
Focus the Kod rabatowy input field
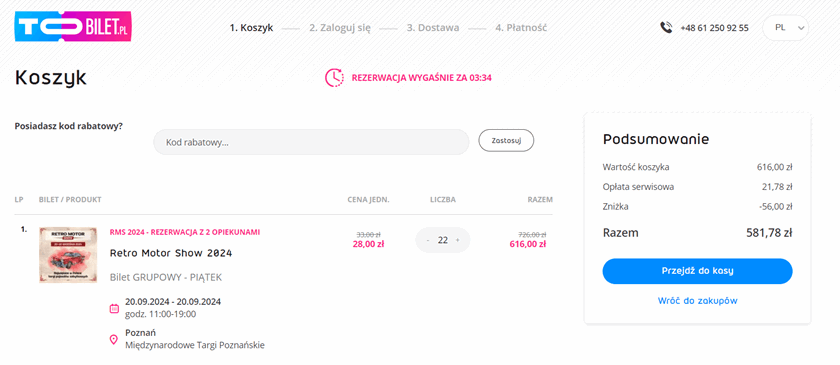[311, 142]
